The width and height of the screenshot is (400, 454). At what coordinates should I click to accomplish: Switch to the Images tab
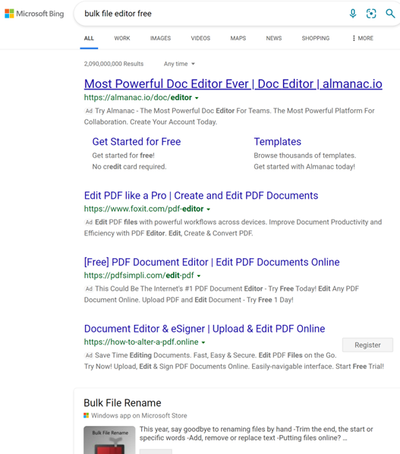[160, 38]
